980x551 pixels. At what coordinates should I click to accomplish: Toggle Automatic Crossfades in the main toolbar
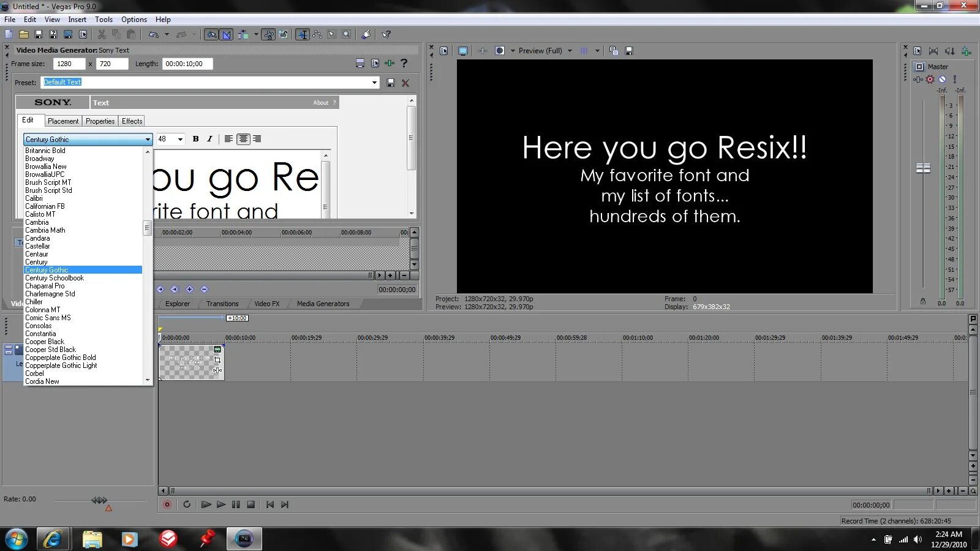(227, 34)
